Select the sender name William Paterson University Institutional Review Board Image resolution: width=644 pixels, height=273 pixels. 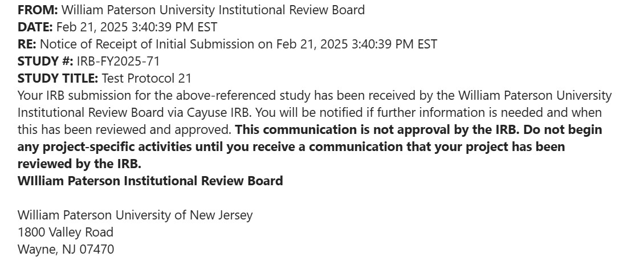[x=213, y=10]
